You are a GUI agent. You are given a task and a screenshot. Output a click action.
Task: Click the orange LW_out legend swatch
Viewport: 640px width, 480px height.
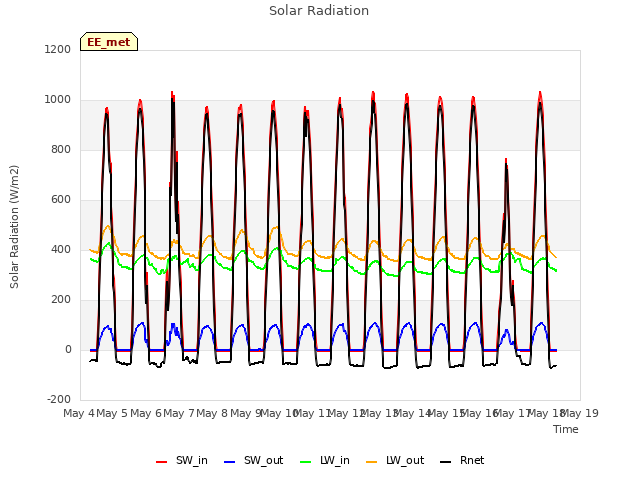pyautogui.click(x=372, y=462)
